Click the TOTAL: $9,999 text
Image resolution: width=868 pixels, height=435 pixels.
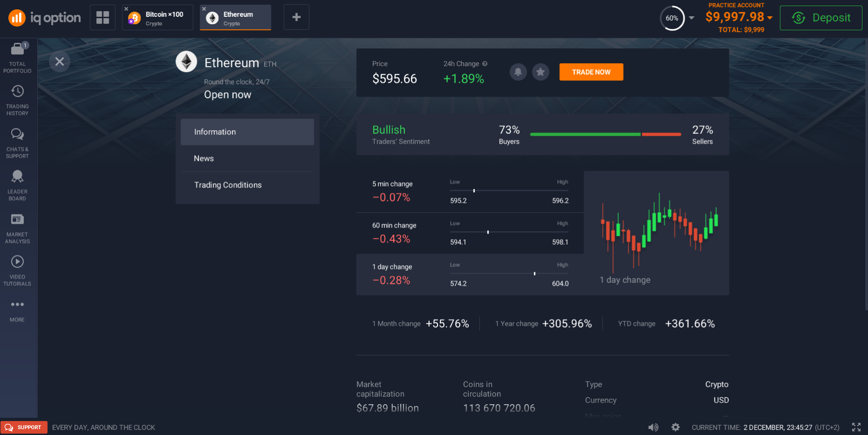click(741, 30)
